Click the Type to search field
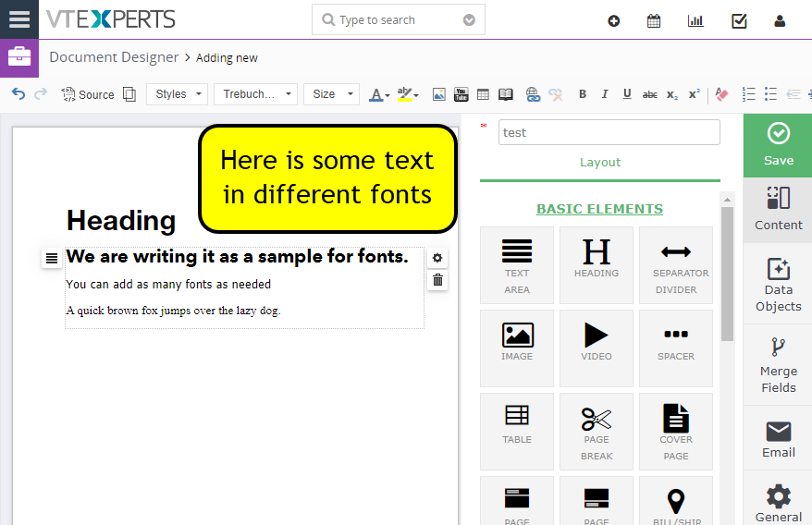 click(399, 19)
